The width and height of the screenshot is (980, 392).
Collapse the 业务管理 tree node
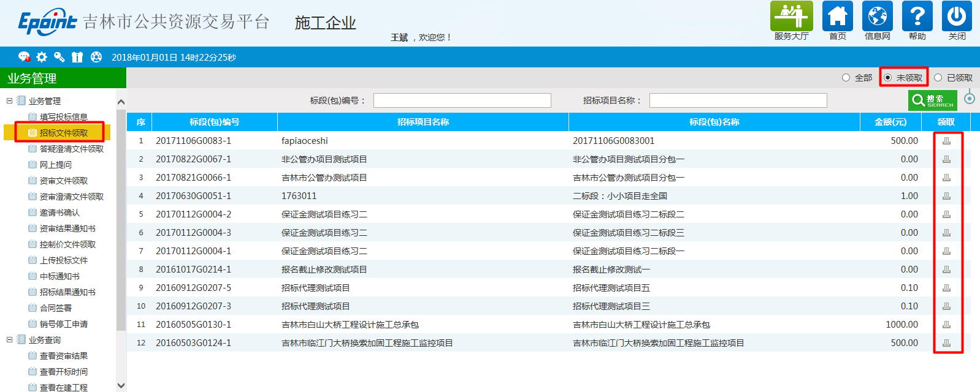pos(9,100)
